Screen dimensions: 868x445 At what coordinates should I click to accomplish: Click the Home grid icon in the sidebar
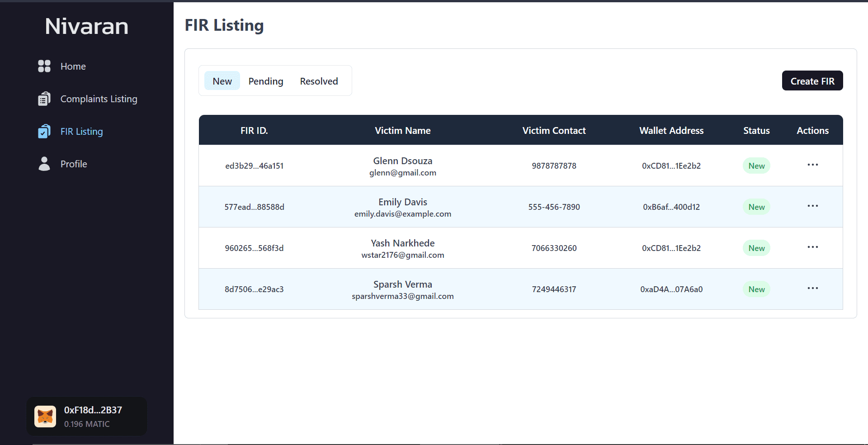click(44, 66)
